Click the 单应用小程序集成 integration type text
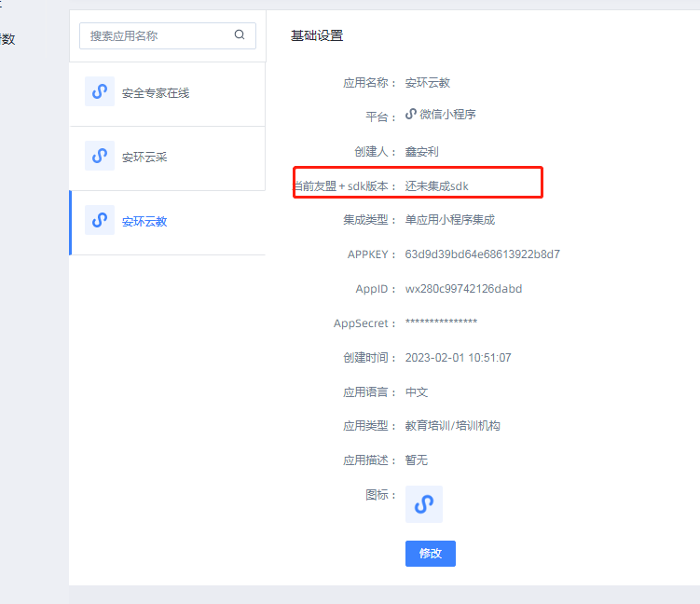700x604 pixels. (449, 220)
